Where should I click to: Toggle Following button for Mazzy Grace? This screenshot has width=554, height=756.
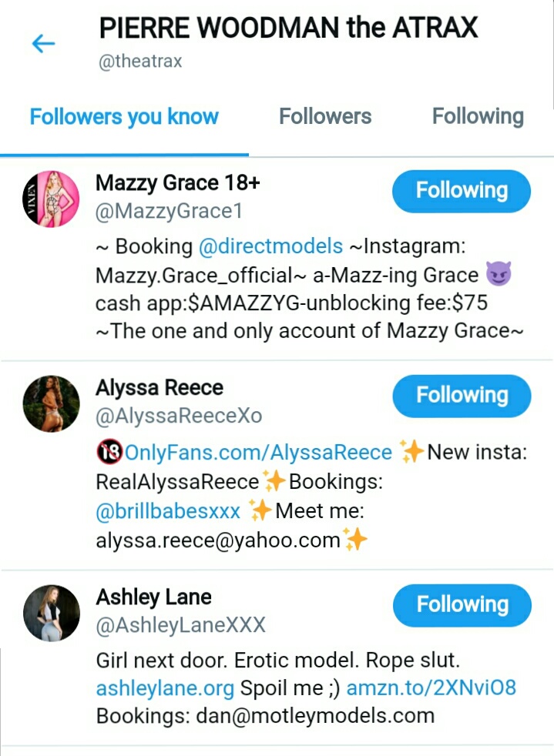coord(462,191)
